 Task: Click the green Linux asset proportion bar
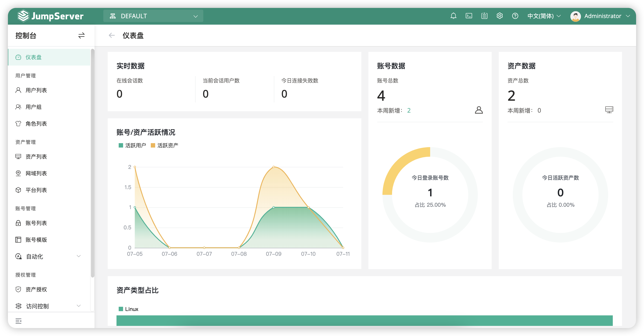(364, 320)
